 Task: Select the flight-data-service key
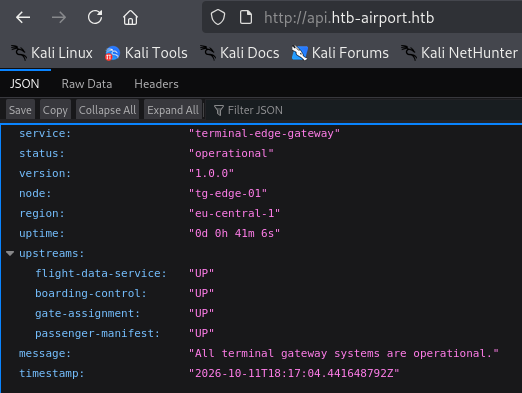pos(101,273)
